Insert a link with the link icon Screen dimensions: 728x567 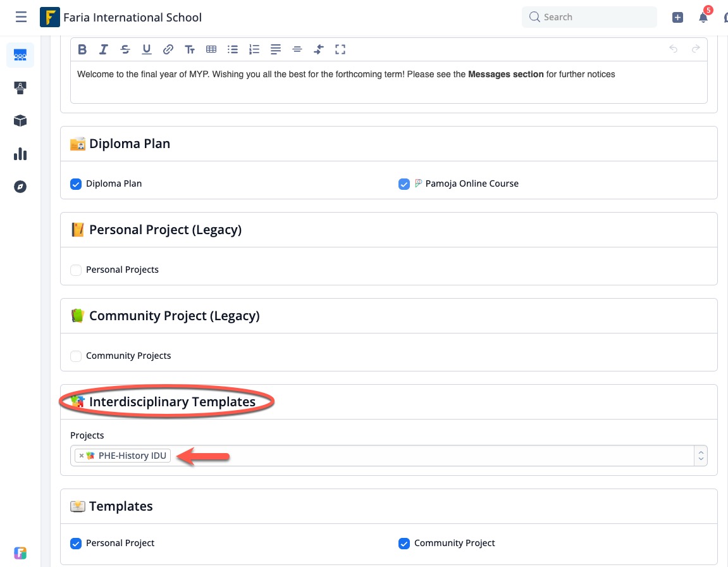tap(168, 49)
